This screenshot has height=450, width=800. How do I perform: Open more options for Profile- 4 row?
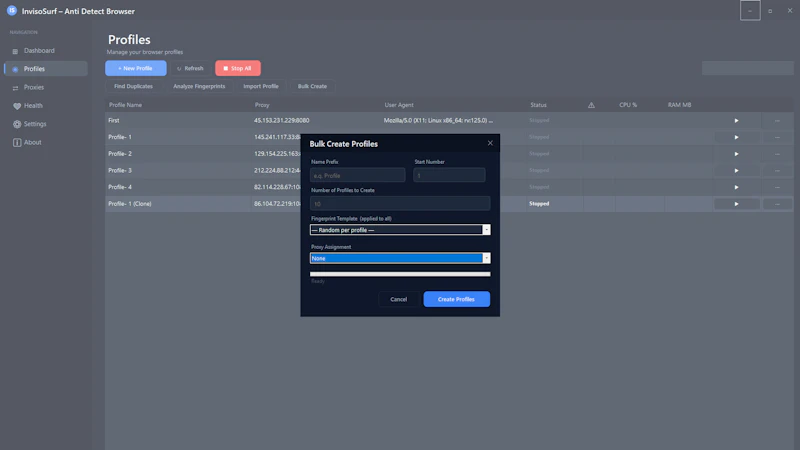(x=777, y=187)
